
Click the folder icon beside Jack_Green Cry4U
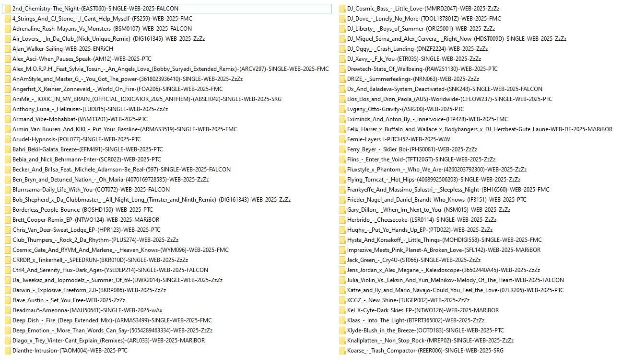(x=342, y=260)
